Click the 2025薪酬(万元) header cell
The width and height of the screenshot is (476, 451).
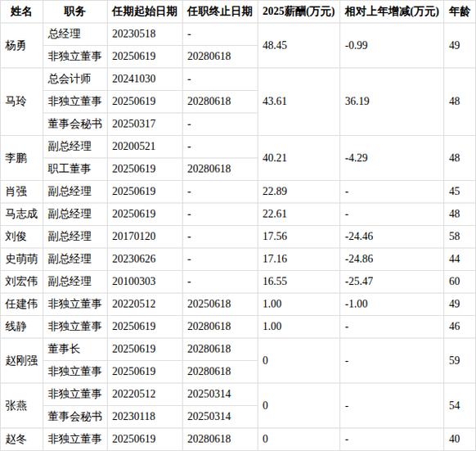pos(299,11)
